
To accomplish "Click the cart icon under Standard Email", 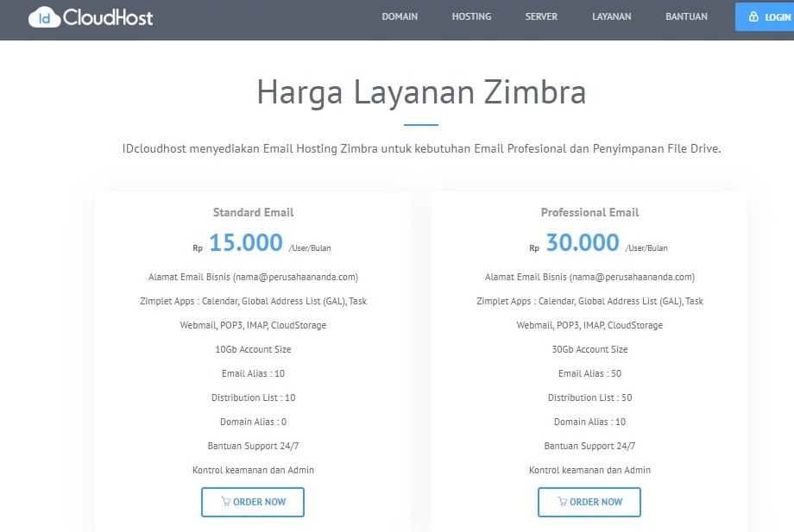I will click(x=225, y=502).
